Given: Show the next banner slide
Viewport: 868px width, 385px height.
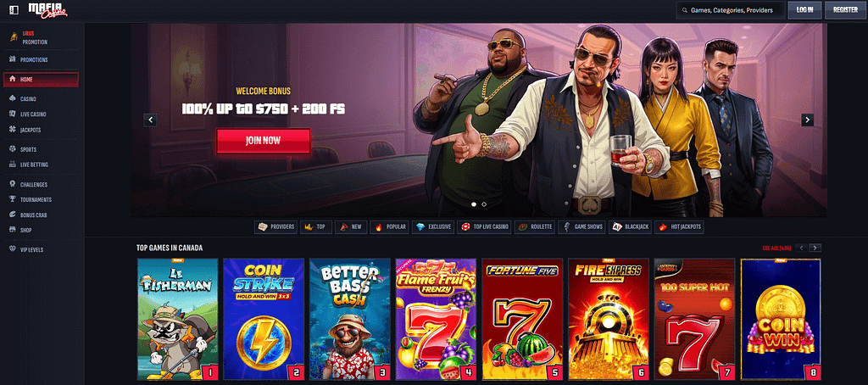Looking at the screenshot, I should (x=808, y=120).
